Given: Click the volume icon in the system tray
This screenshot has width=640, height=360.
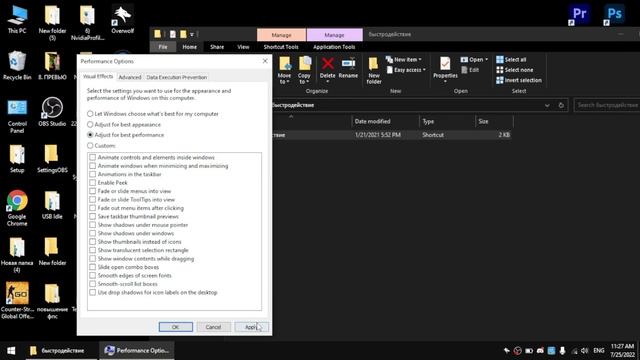Looking at the screenshot, I should (584, 351).
